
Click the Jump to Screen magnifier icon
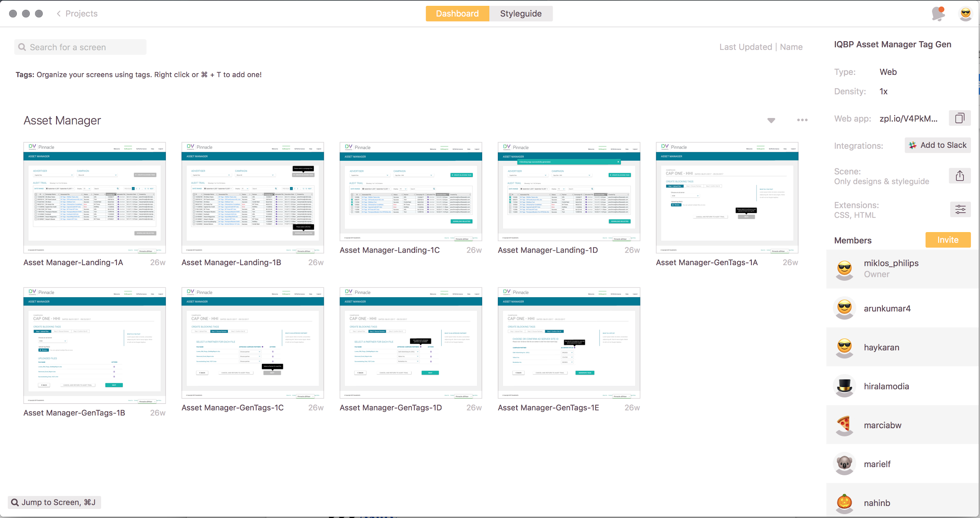point(15,502)
